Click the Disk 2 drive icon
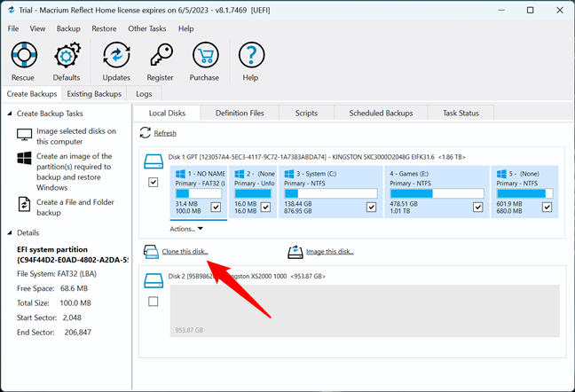575x392 pixels. tap(154, 280)
